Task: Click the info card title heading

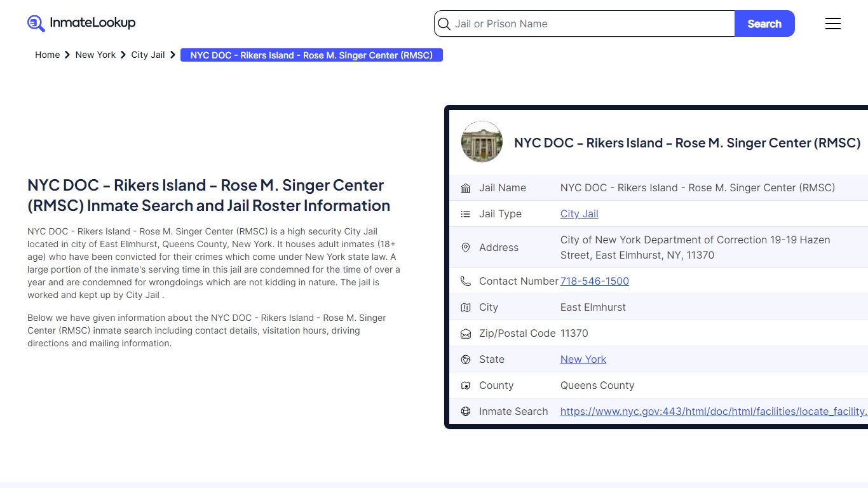Action: click(688, 143)
